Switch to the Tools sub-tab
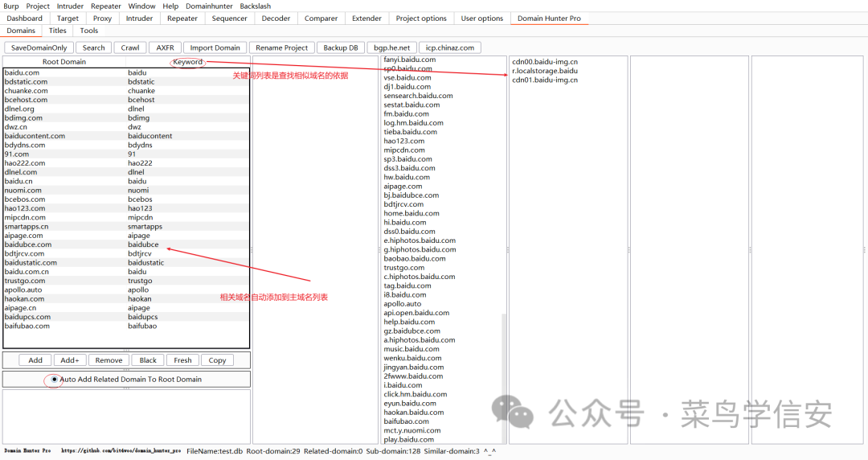868x460 pixels. click(89, 31)
